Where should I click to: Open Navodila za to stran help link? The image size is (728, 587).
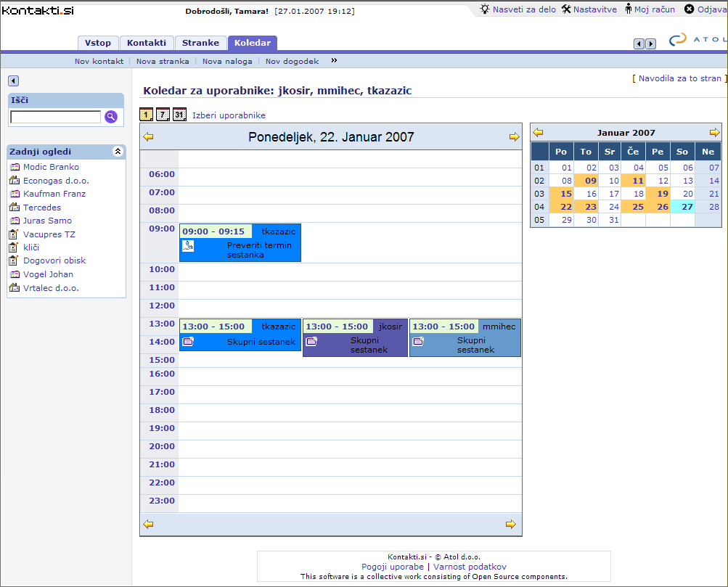pyautogui.click(x=679, y=78)
